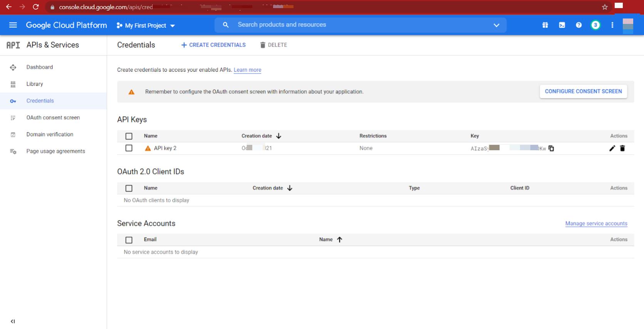Image resolution: width=644 pixels, height=329 pixels.
Task: Click the search products and resources field
Action: pyautogui.click(x=347, y=25)
